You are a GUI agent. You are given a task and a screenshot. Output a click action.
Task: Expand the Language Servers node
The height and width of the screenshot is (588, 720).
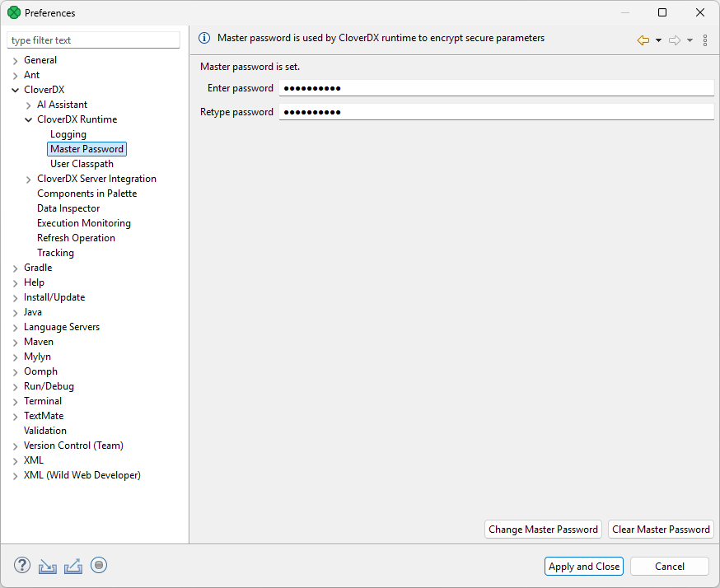click(15, 327)
